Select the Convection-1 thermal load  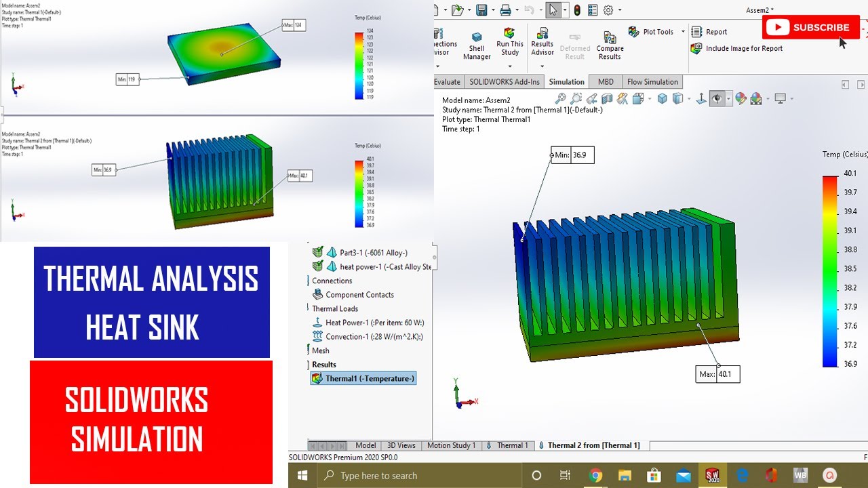pyautogui.click(x=368, y=337)
